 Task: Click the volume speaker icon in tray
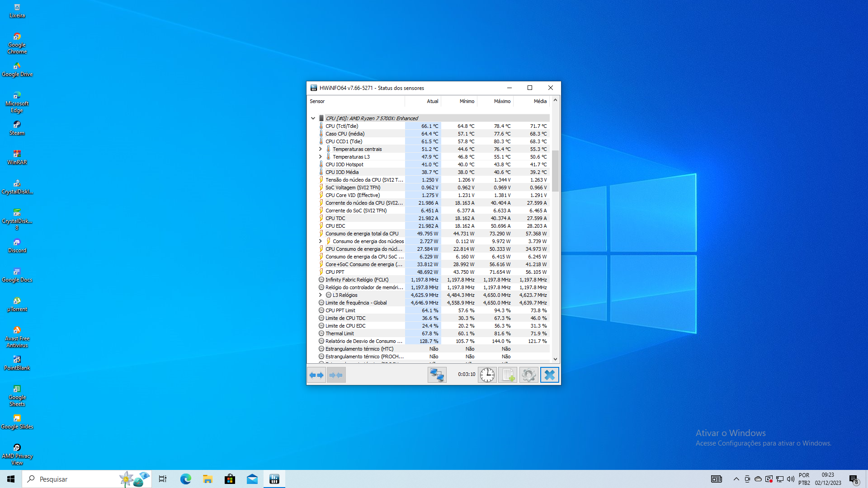(791, 479)
